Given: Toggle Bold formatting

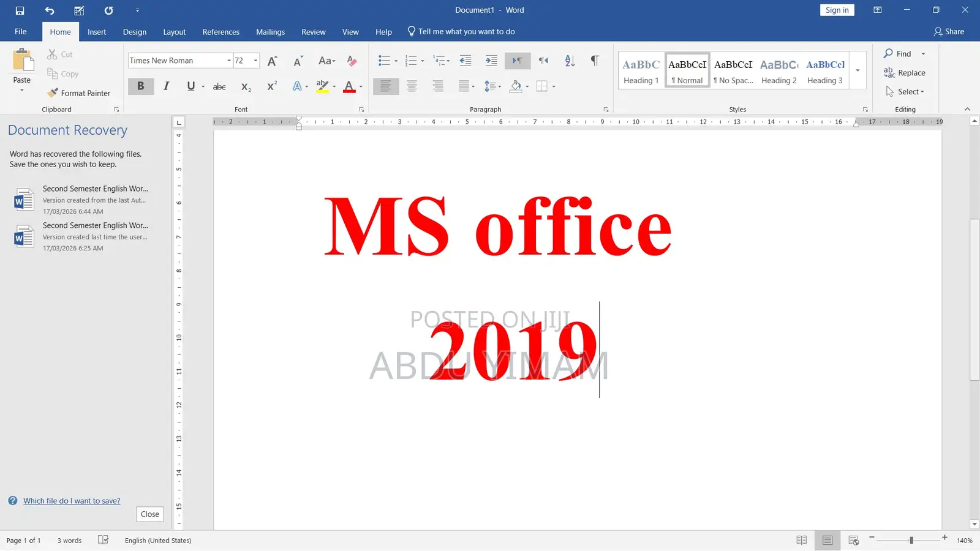Looking at the screenshot, I should click(141, 86).
